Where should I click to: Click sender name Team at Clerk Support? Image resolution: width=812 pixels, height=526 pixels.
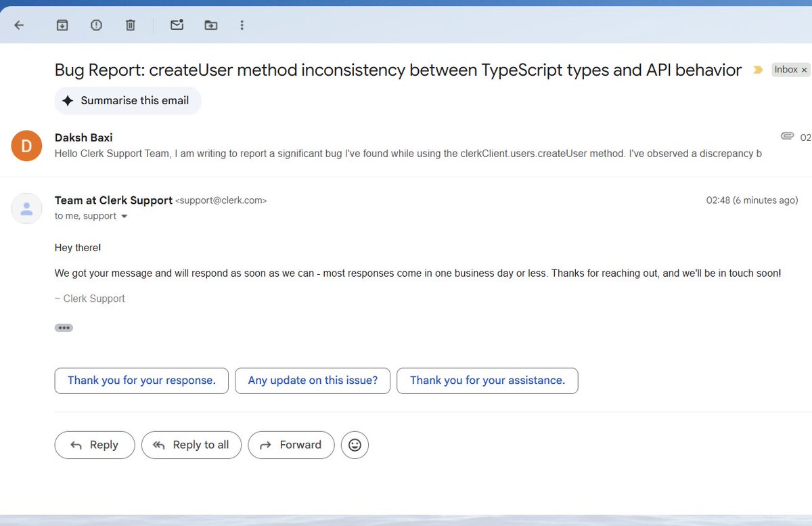point(114,200)
